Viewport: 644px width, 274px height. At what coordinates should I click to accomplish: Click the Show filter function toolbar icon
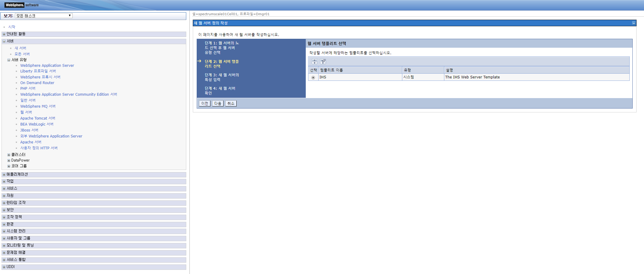[314, 61]
